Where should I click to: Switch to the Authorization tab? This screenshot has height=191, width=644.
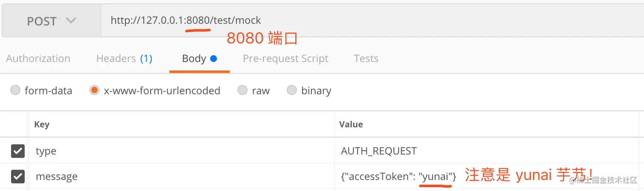pyautogui.click(x=38, y=58)
